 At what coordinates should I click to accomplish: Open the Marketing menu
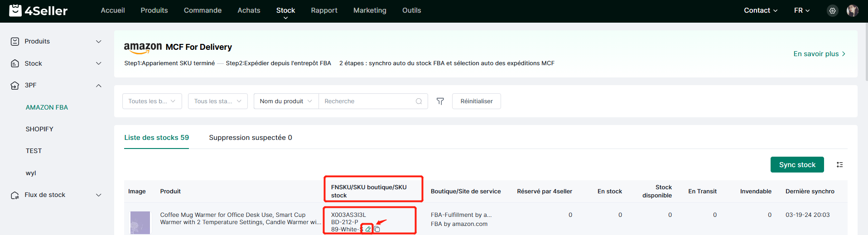370,10
